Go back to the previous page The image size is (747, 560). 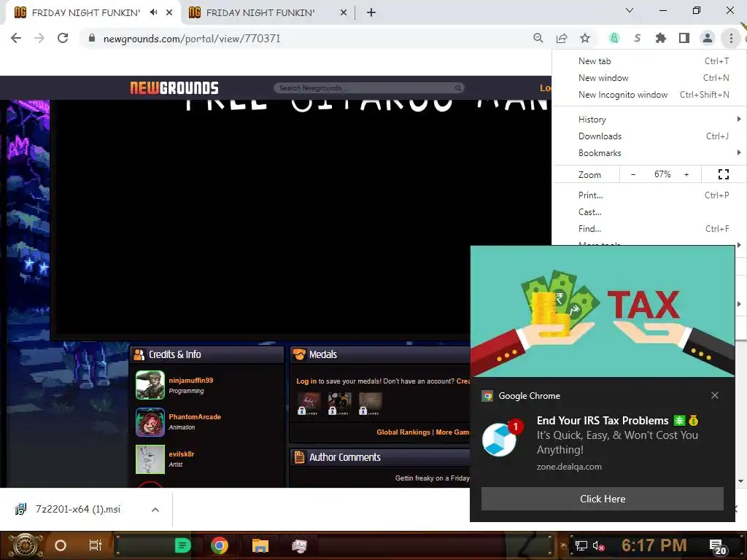pyautogui.click(x=16, y=38)
